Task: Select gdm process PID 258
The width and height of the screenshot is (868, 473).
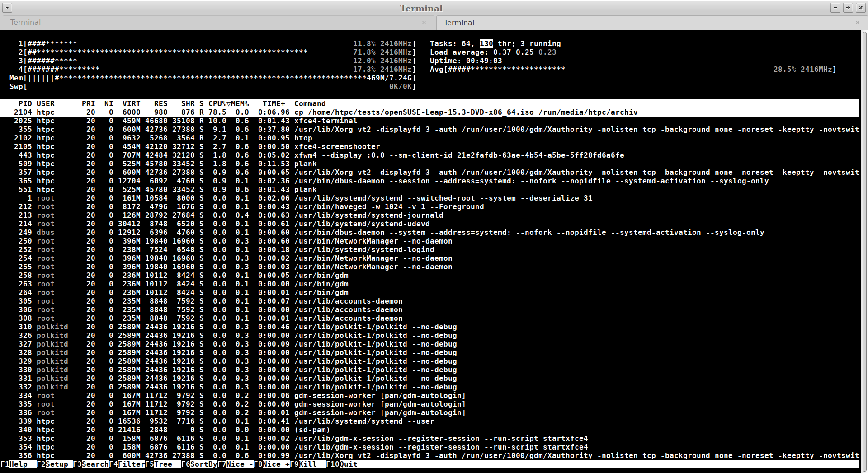Action: 429,275
